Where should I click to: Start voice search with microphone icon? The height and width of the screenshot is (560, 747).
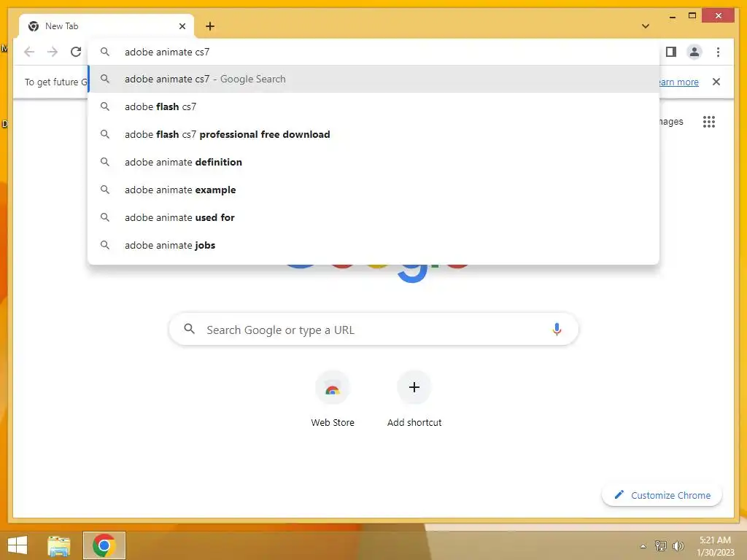pos(557,329)
